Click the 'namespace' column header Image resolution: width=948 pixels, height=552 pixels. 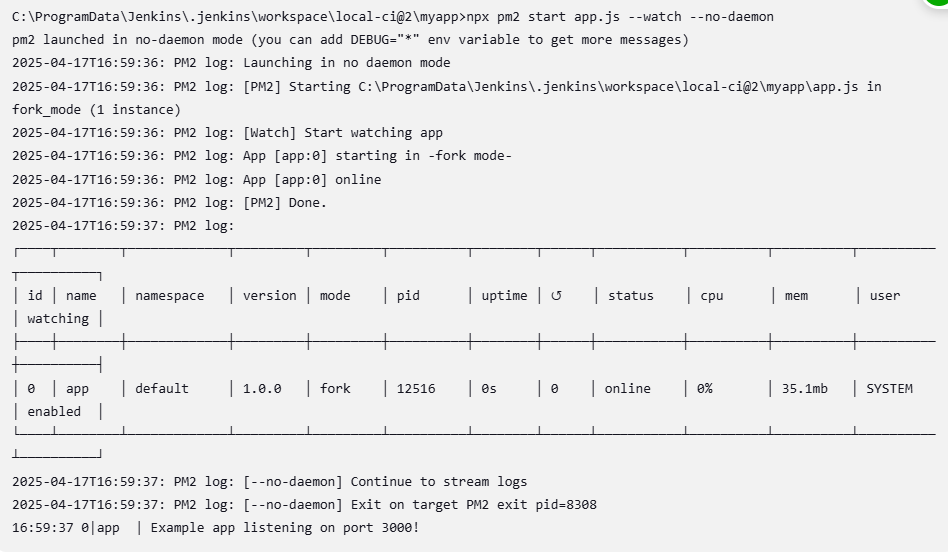pyautogui.click(x=170, y=296)
